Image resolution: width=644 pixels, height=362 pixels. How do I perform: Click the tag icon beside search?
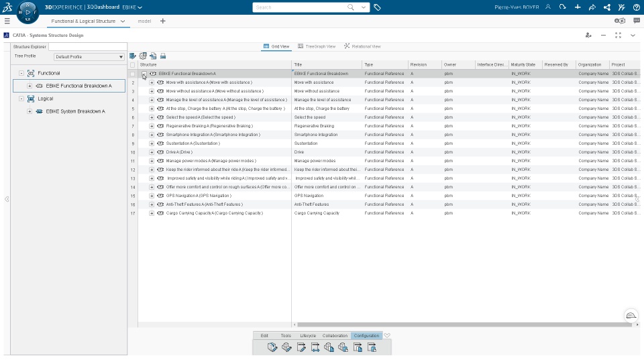[377, 7]
